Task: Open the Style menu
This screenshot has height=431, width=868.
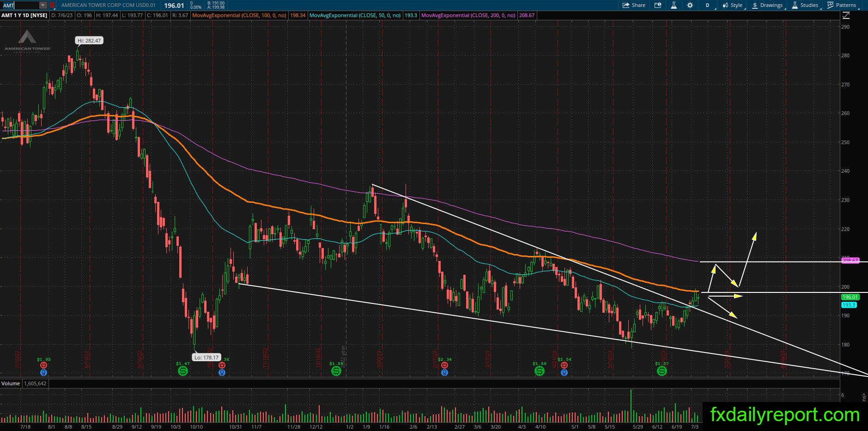Action: pyautogui.click(x=732, y=5)
